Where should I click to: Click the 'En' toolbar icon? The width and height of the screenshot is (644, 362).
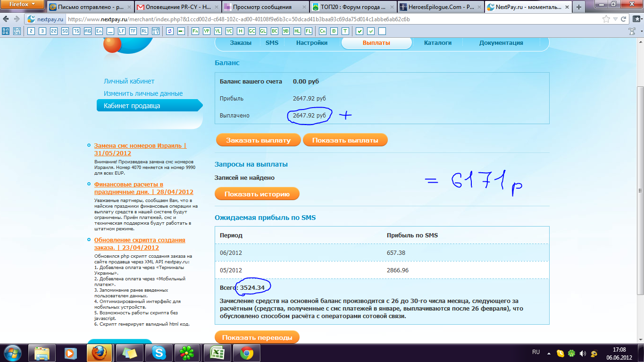point(99,31)
